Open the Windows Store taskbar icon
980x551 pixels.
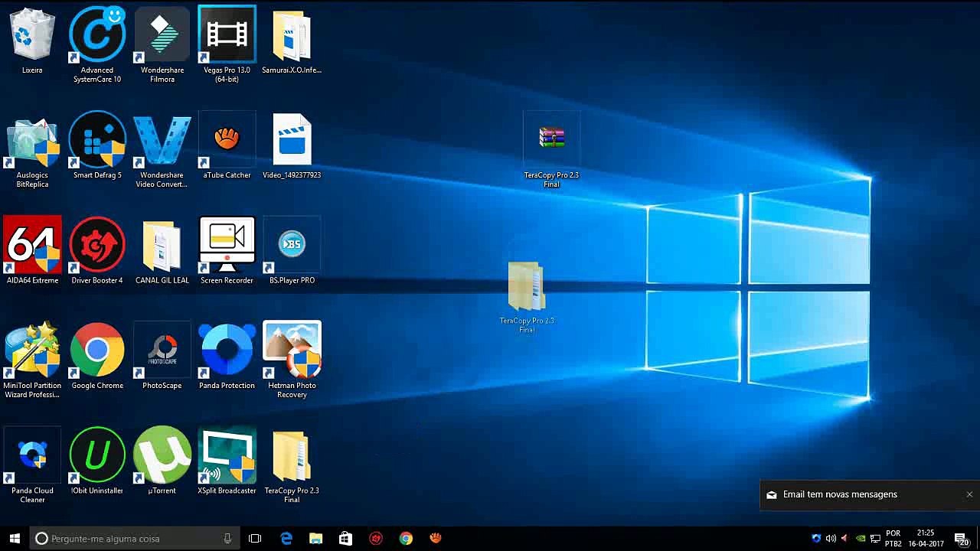(345, 539)
